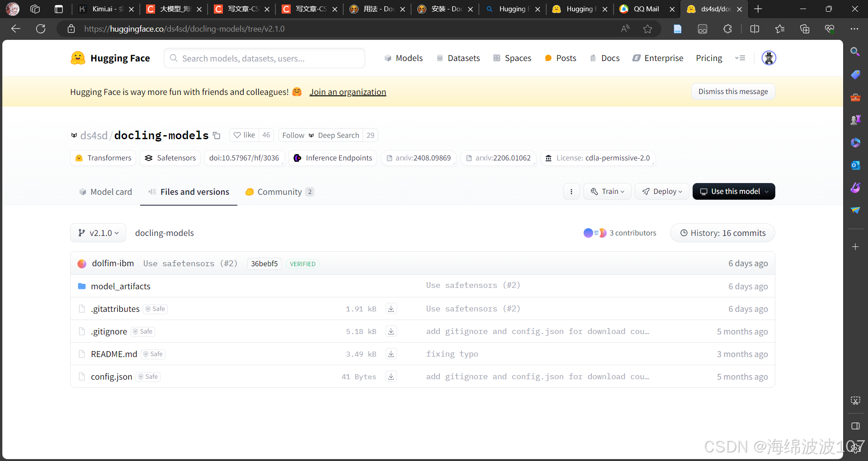Toggle split screen view icon
The height and width of the screenshot is (461, 868).
(x=755, y=29)
